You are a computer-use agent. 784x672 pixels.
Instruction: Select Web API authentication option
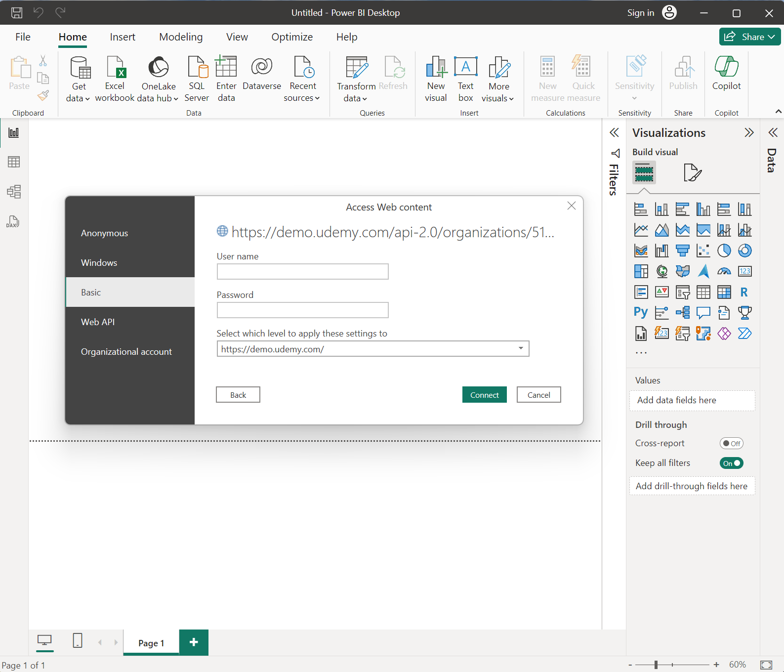pyautogui.click(x=130, y=322)
